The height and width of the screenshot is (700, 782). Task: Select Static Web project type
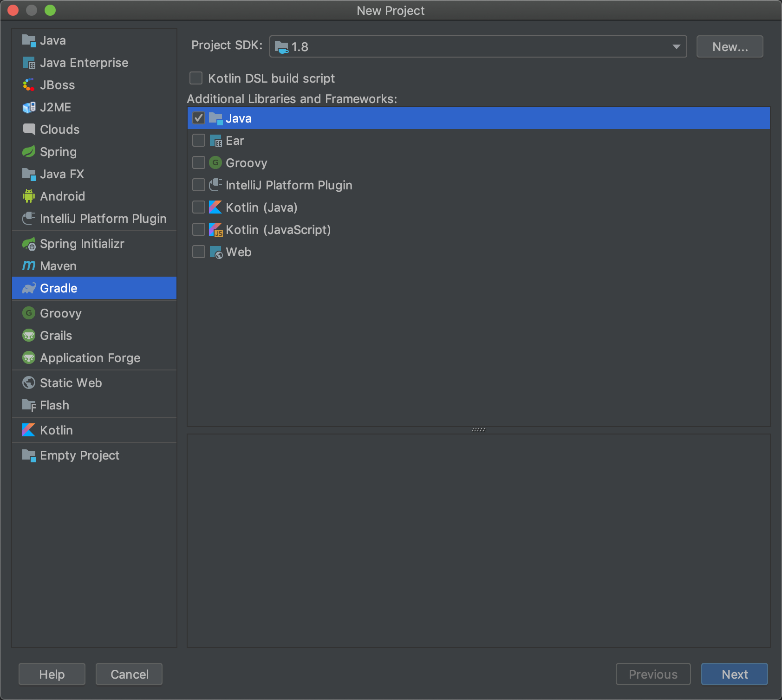click(x=94, y=383)
